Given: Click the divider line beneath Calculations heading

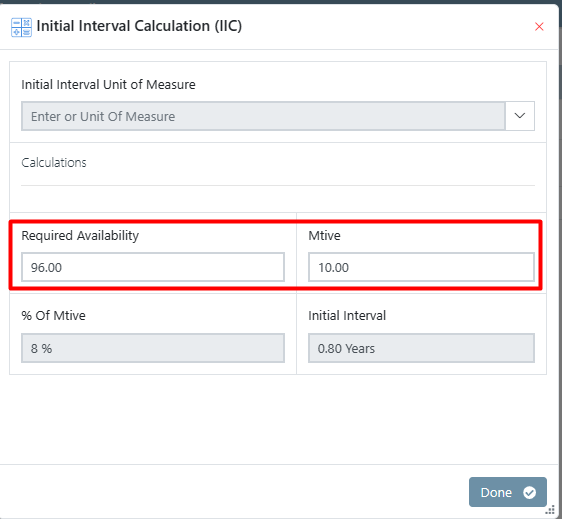Looking at the screenshot, I should [278, 185].
